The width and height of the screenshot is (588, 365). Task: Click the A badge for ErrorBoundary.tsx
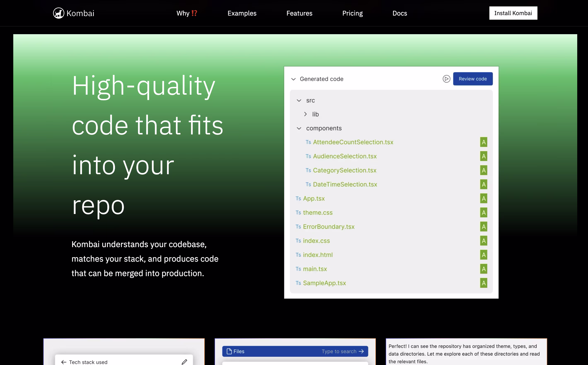(x=484, y=227)
